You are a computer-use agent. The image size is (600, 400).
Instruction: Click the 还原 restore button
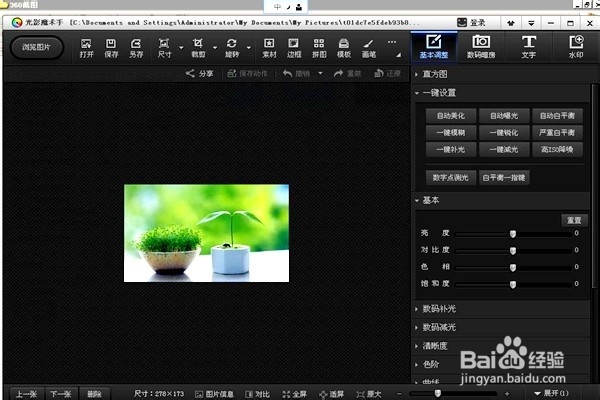click(x=387, y=73)
